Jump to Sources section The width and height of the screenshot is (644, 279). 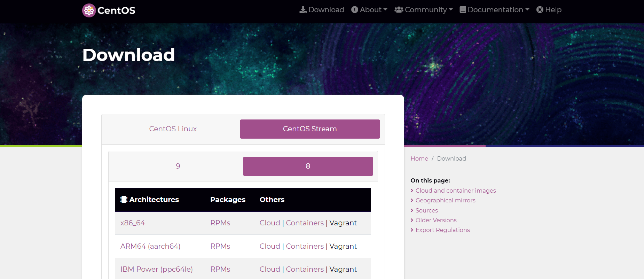(x=427, y=210)
